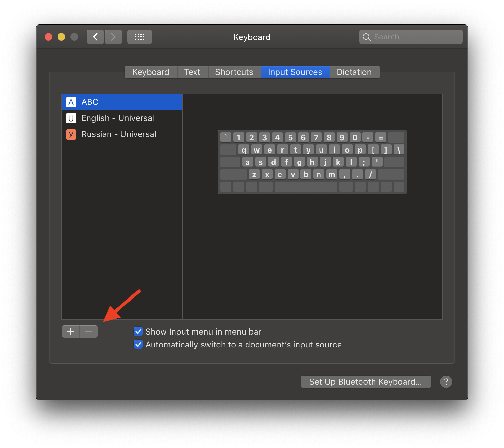The width and height of the screenshot is (504, 448).
Task: Uncheck Automatically switch to a document's input source
Action: (138, 344)
